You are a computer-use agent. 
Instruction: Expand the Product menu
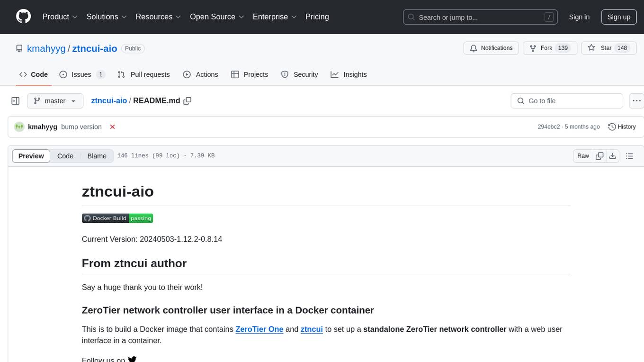coord(60,17)
